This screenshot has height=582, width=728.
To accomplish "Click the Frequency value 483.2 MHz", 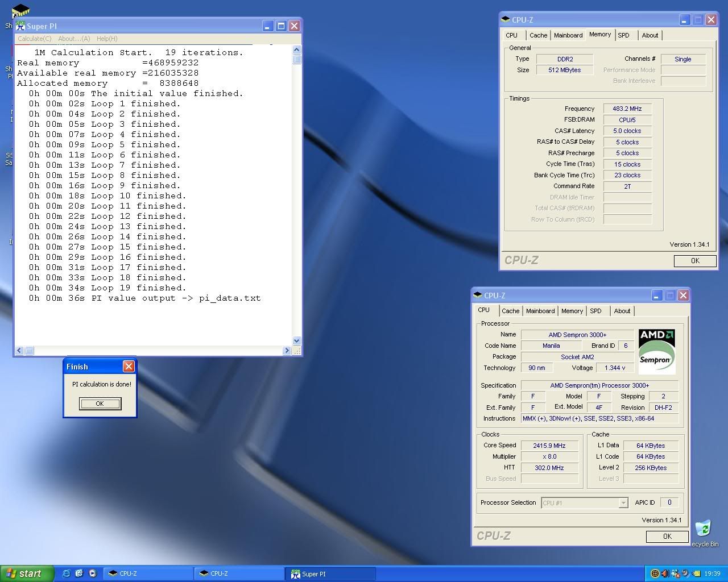I will coord(627,109).
